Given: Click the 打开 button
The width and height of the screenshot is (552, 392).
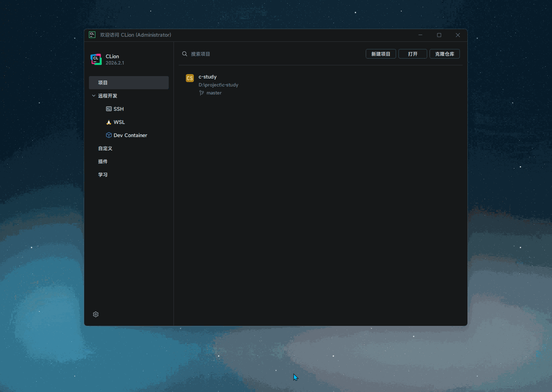Looking at the screenshot, I should [x=413, y=54].
